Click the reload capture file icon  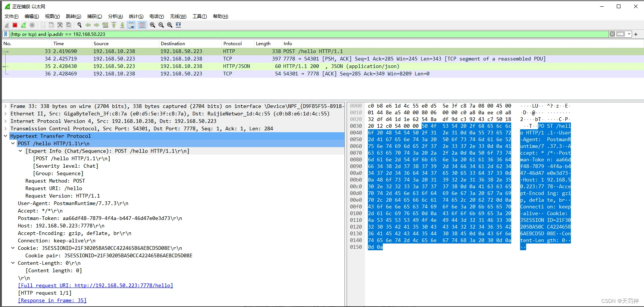point(69,25)
